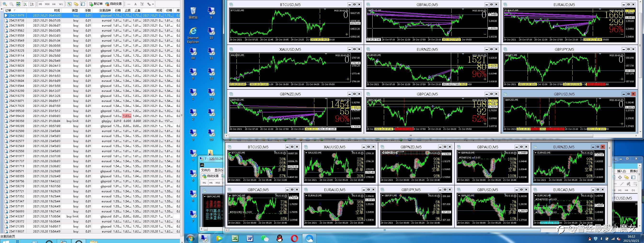This screenshot has width=644, height=243.
Task: Open the arrows objects dropdown
Action: 150,4
